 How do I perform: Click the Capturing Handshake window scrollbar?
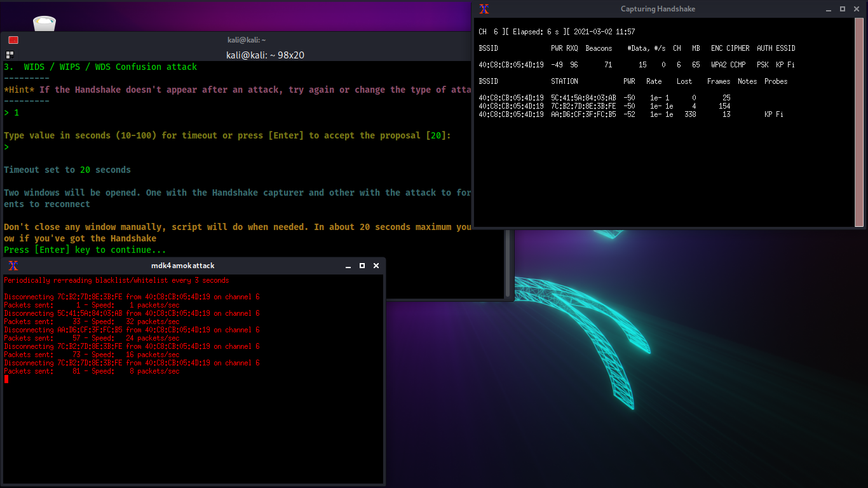[859, 123]
